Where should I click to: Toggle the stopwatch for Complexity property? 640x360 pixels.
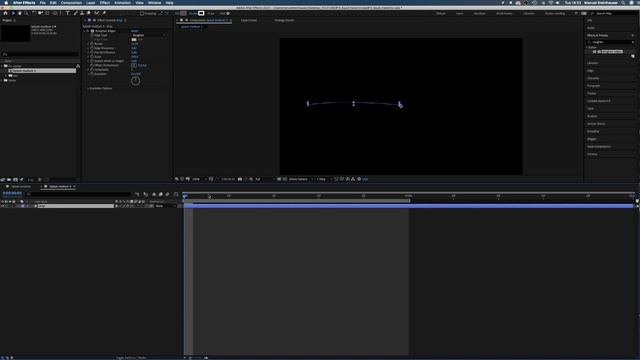click(92, 70)
